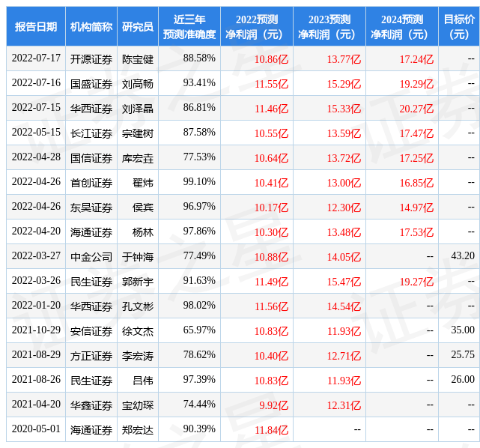The width and height of the screenshot is (480, 448).
Task: Click the 首创证券 institution cell
Action: pos(91,183)
